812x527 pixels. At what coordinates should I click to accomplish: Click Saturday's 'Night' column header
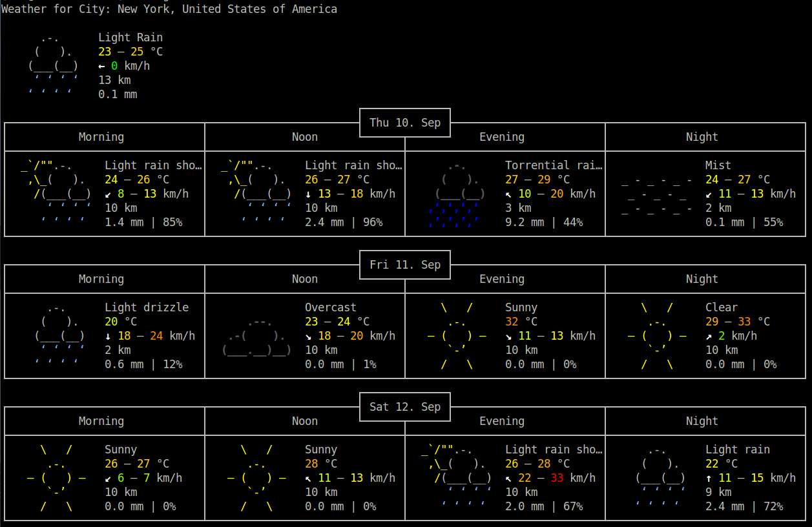[x=702, y=421]
